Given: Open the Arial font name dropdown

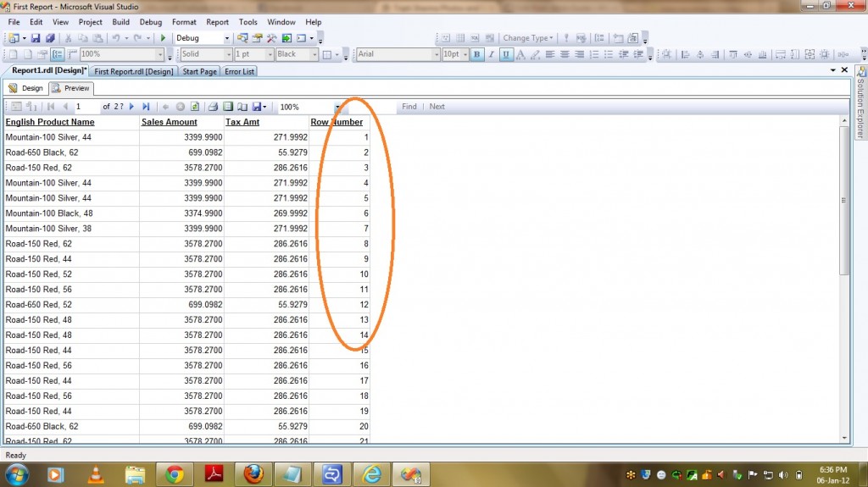Looking at the screenshot, I should point(436,54).
